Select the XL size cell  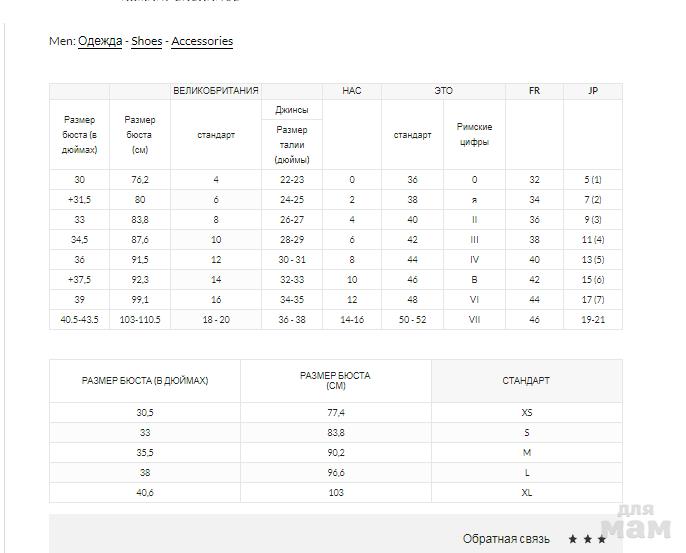point(526,492)
